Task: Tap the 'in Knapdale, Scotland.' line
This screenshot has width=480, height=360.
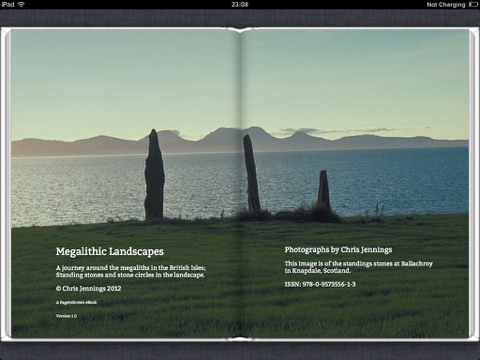Action: pyautogui.click(x=317, y=271)
